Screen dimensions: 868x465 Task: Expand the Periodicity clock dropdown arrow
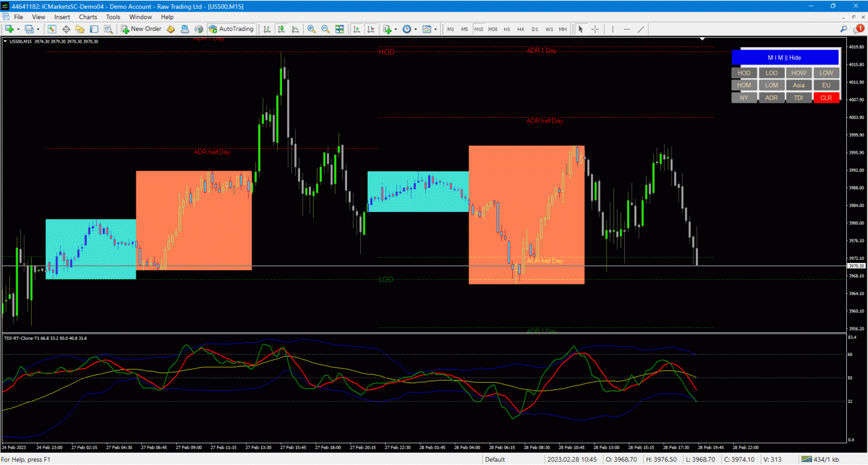[415, 29]
